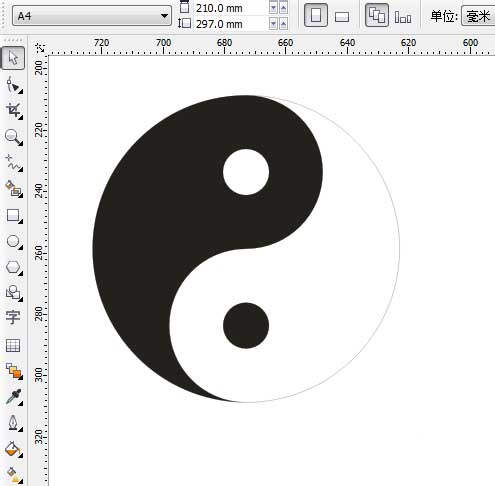
Task: Select the Shape node-editing tool
Action: [x=13, y=84]
